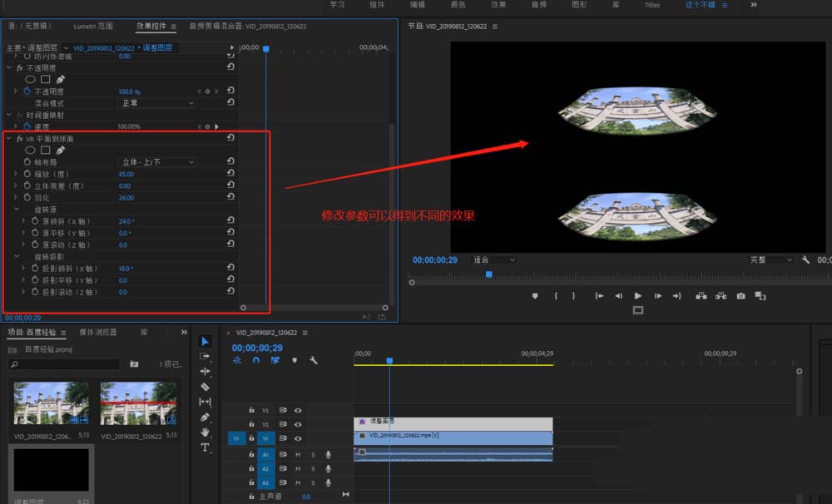832x504 pixels.
Task: Click the Export Frame camera icon
Action: (741, 295)
